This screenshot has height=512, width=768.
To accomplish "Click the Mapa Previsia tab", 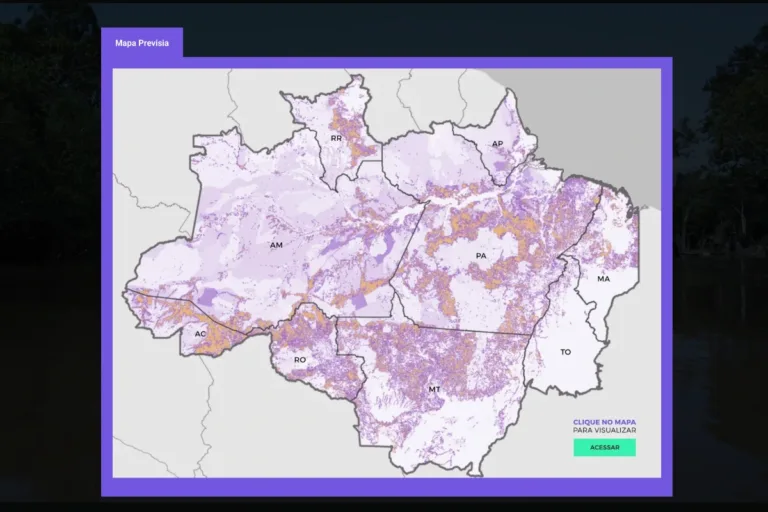I will [141, 43].
